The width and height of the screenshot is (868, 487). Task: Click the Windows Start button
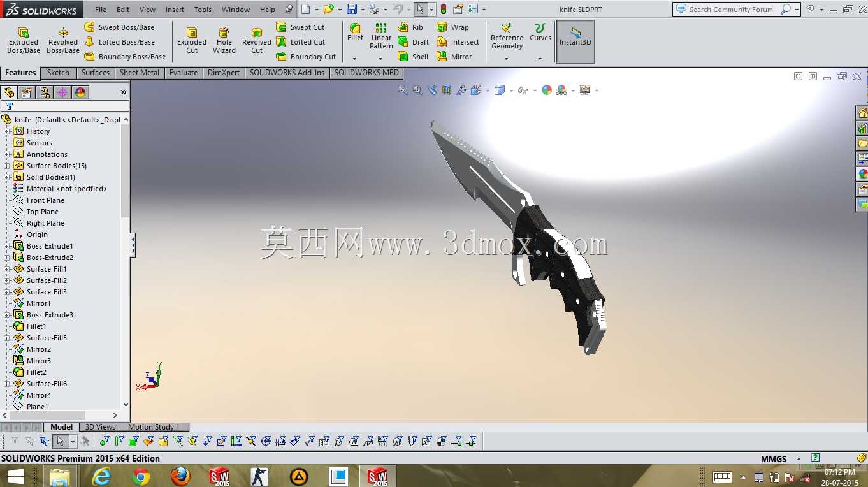pyautogui.click(x=15, y=476)
